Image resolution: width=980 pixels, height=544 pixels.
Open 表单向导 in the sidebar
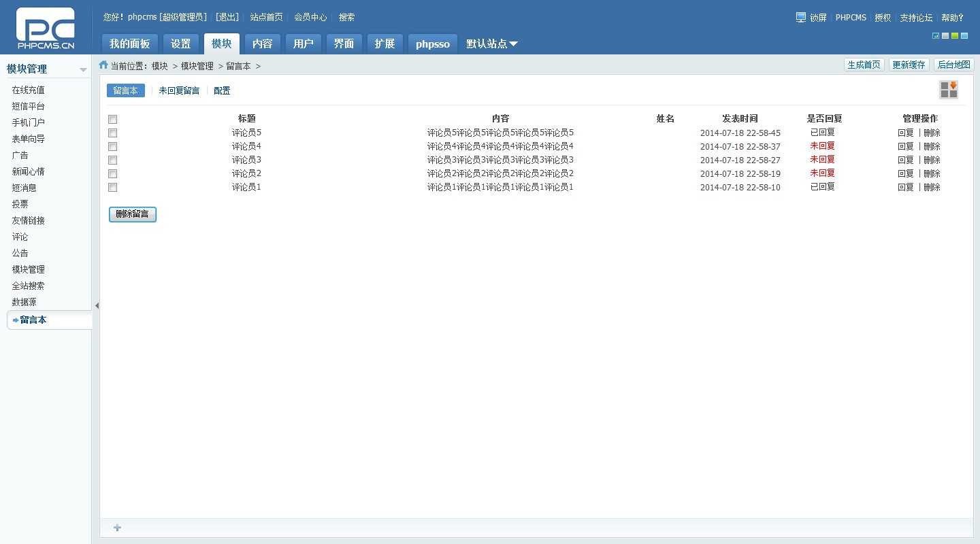click(x=28, y=139)
